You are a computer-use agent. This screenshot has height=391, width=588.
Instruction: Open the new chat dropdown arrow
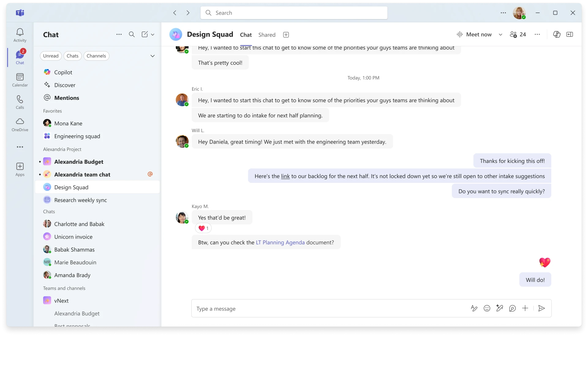(153, 34)
